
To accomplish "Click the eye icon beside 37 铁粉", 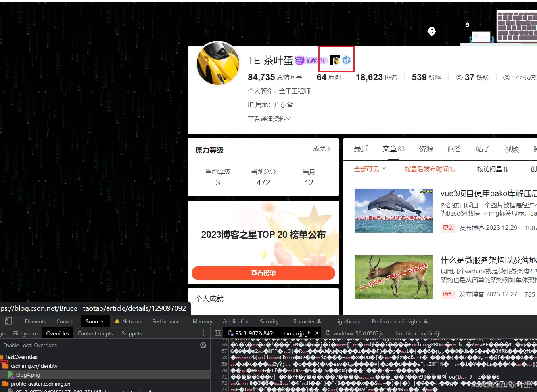I will coord(459,78).
